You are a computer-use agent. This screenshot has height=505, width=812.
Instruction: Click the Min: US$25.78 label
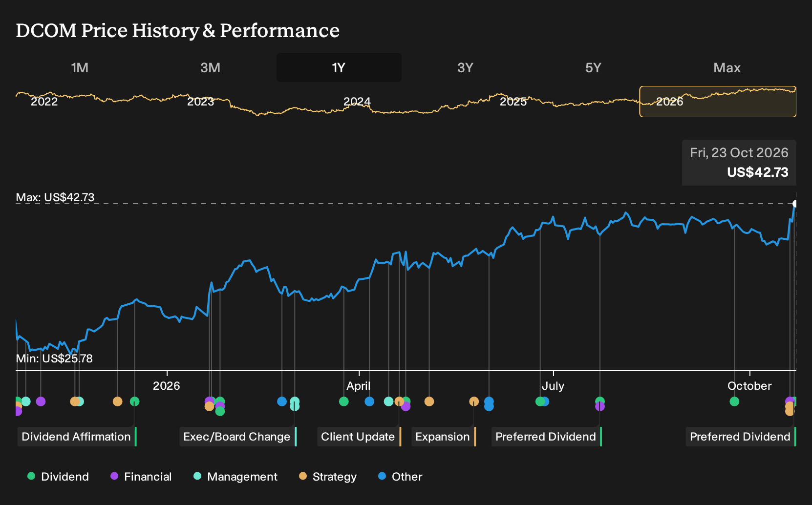54,358
